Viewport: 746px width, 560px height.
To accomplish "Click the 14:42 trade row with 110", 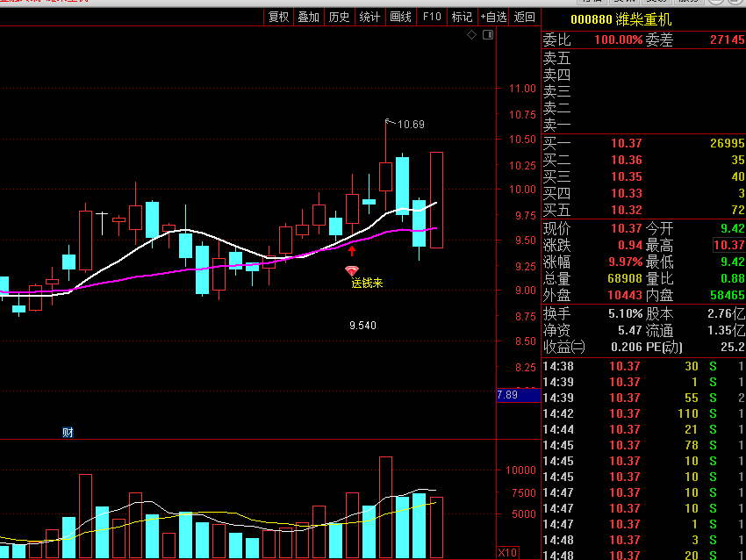I will click(643, 414).
